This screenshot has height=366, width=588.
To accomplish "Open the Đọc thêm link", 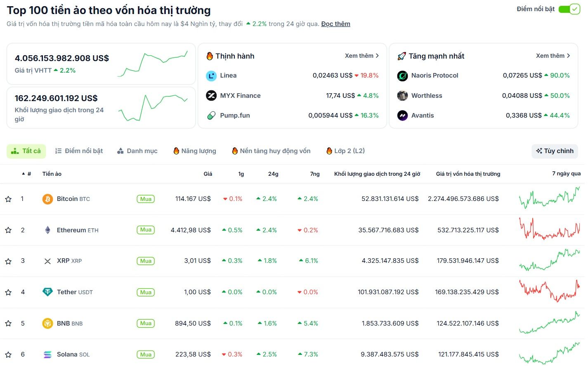I will (x=335, y=24).
